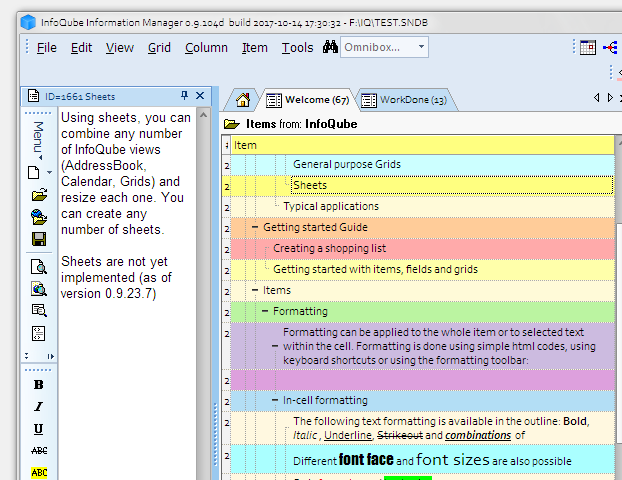
Task: Open the Item menu
Action: (x=255, y=48)
